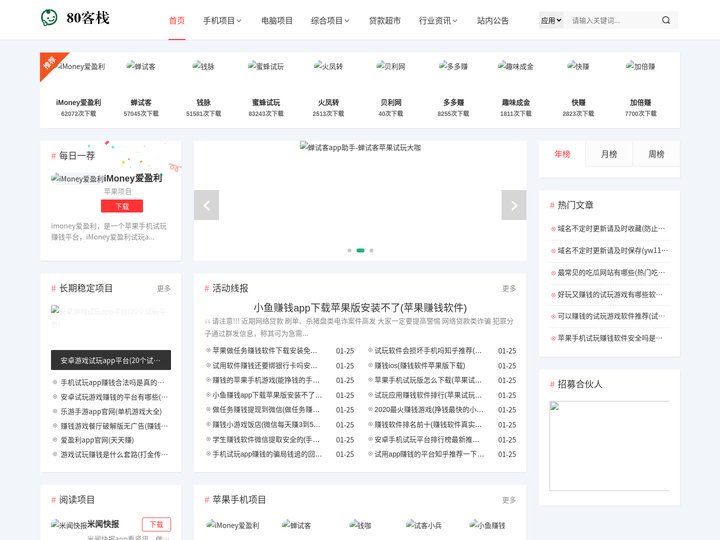Open the 快赚 recommended app icon
The width and height of the screenshot is (720, 540).
[x=578, y=67]
